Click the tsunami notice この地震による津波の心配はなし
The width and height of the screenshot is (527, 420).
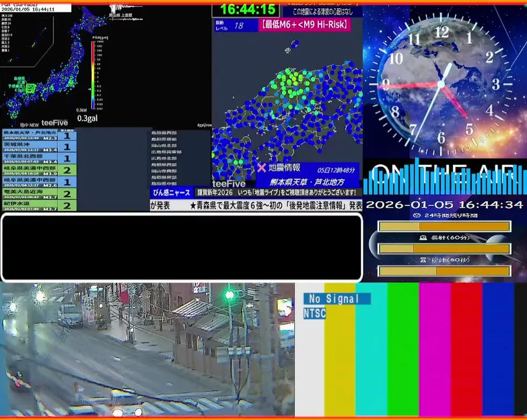tap(322, 12)
